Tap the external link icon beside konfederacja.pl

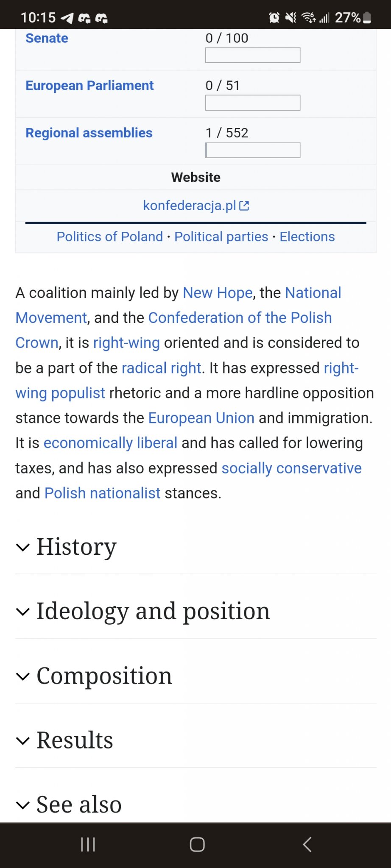coord(244,206)
